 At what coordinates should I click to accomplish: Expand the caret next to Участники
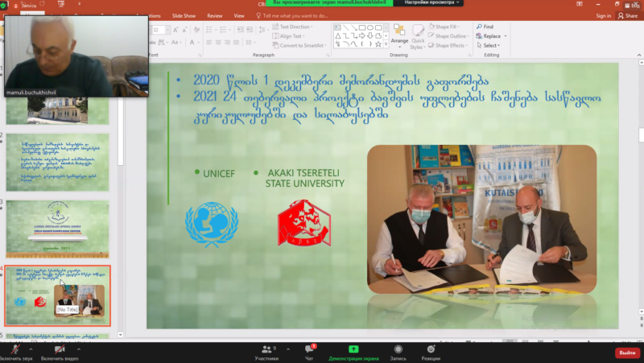point(288,349)
